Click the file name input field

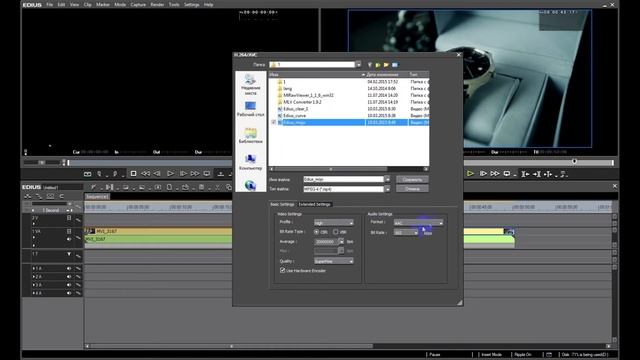[343, 179]
